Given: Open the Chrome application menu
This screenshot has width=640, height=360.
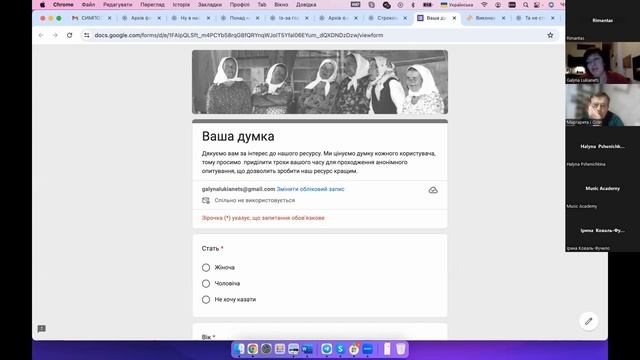Looking at the screenshot, I should [x=63, y=5].
